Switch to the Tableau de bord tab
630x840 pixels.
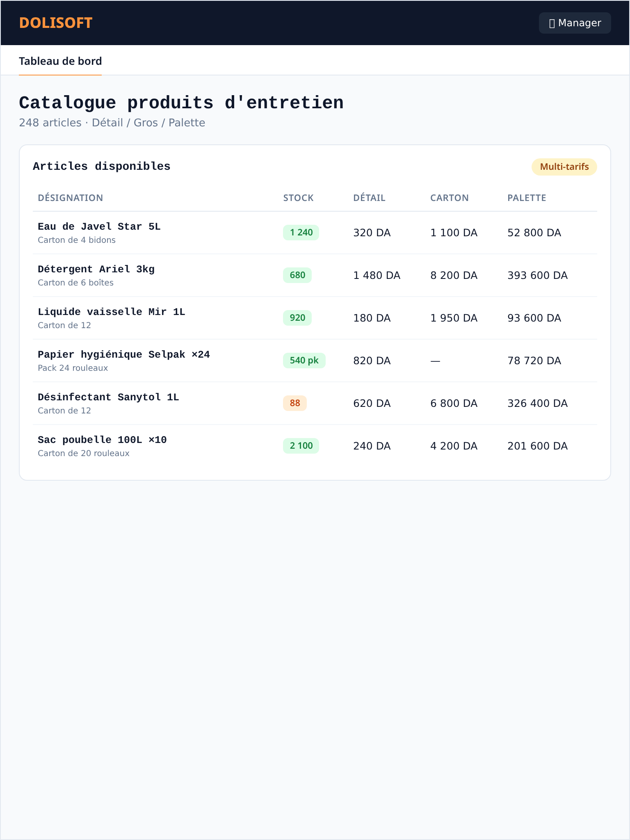(x=60, y=61)
